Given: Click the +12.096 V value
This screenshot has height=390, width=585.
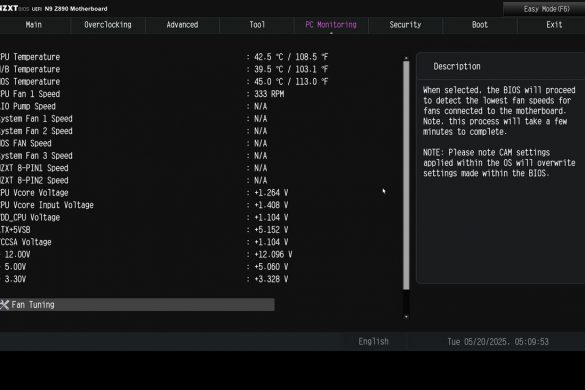Looking at the screenshot, I should 273,255.
